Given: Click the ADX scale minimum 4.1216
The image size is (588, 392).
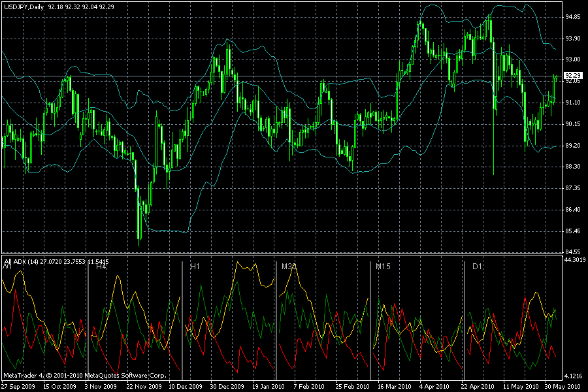Looking at the screenshot, I should 574,376.
